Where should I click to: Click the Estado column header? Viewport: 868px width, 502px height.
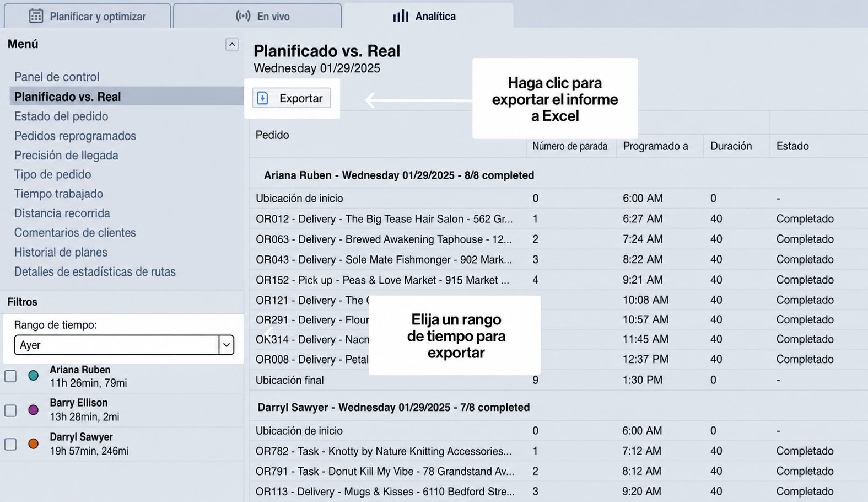pos(792,146)
